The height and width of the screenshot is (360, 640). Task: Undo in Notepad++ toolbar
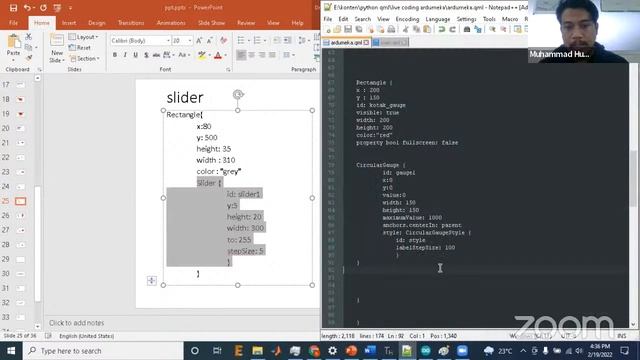[x=442, y=29]
